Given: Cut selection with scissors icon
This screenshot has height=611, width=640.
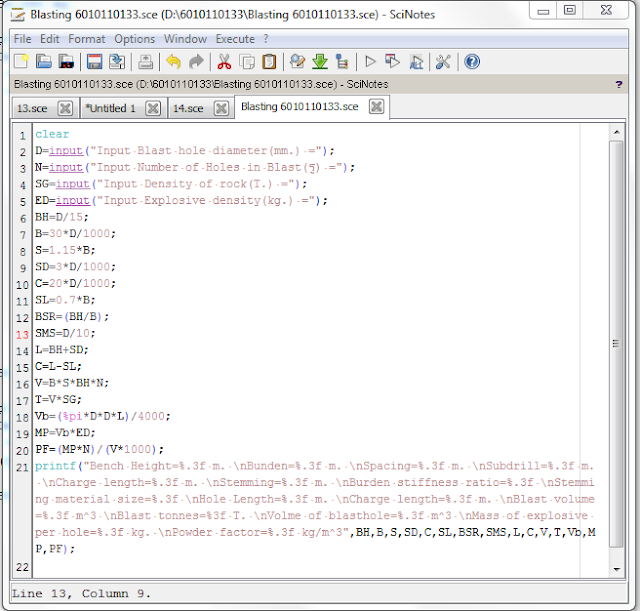Looking at the screenshot, I should pyautogui.click(x=224, y=62).
